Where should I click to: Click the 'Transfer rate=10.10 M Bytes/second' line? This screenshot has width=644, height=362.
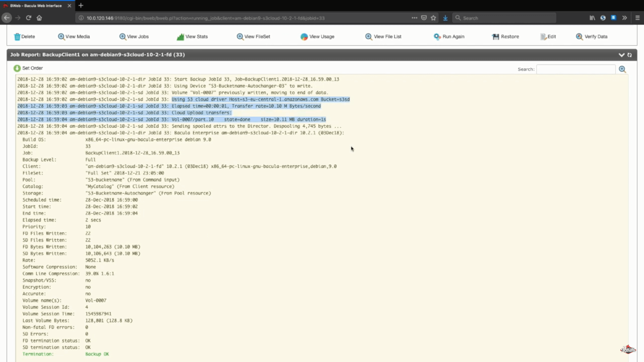(276, 106)
